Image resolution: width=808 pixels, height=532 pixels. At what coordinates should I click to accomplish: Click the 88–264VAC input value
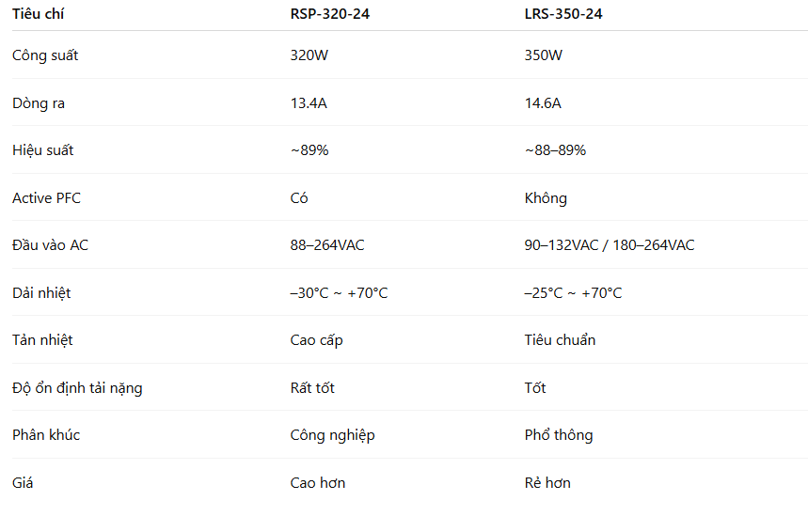click(327, 245)
